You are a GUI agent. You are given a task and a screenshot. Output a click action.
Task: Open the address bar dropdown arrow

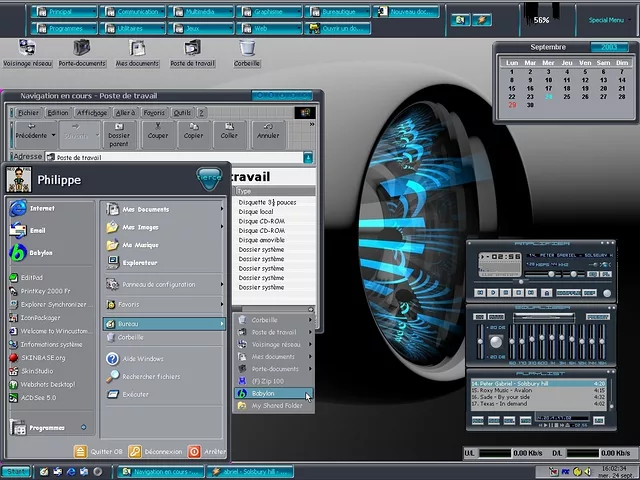click(x=308, y=157)
